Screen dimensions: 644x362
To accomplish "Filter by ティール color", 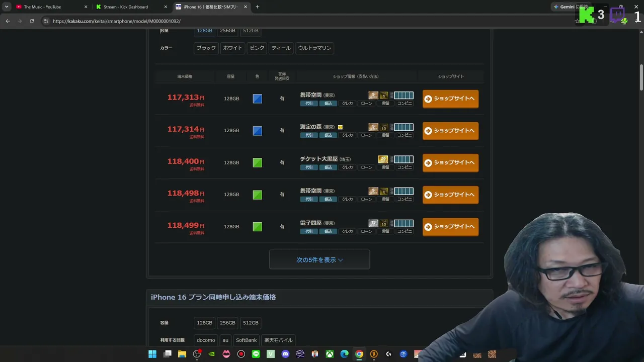I will (x=281, y=48).
